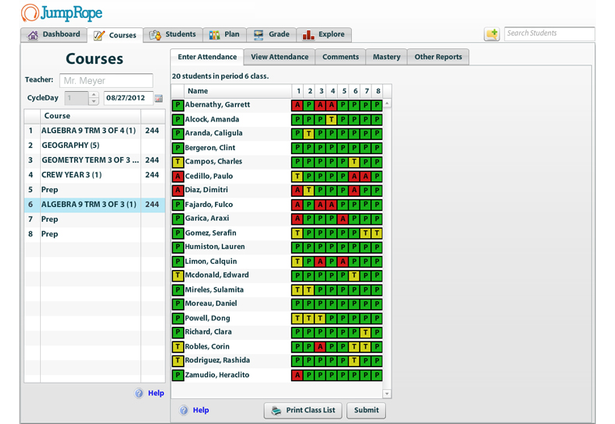Click student name Gomez, Serafin
This screenshot has width=615, height=424.
[211, 233]
